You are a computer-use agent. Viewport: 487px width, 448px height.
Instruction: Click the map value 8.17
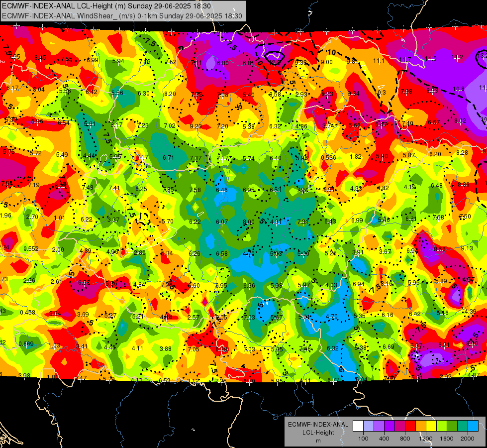(116, 124)
